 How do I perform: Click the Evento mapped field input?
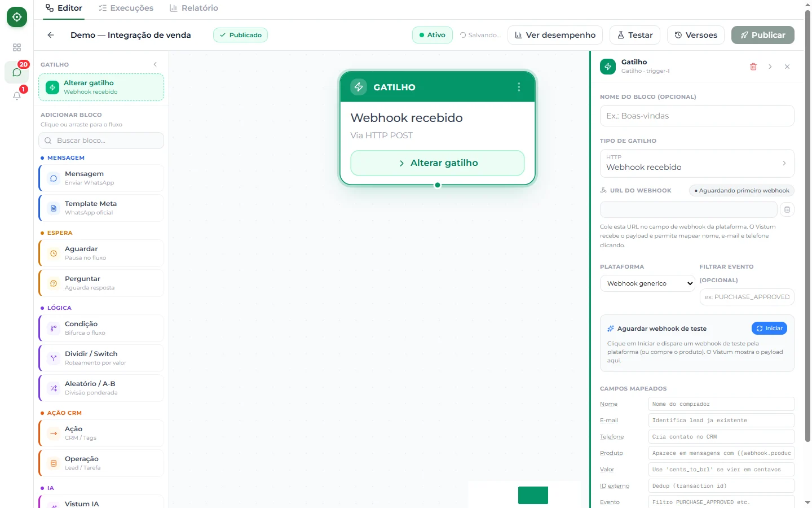tap(721, 502)
